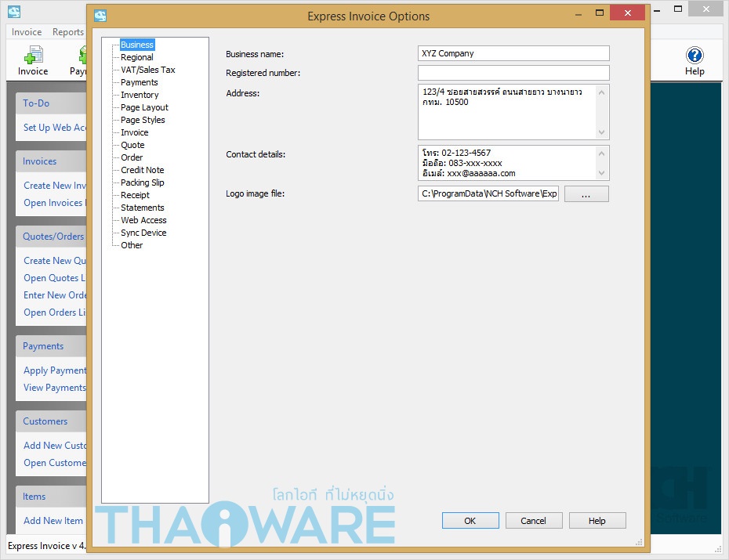Viewport: 729px width, 560px height.
Task: Click Add New Item link in sidebar
Action: point(53,521)
